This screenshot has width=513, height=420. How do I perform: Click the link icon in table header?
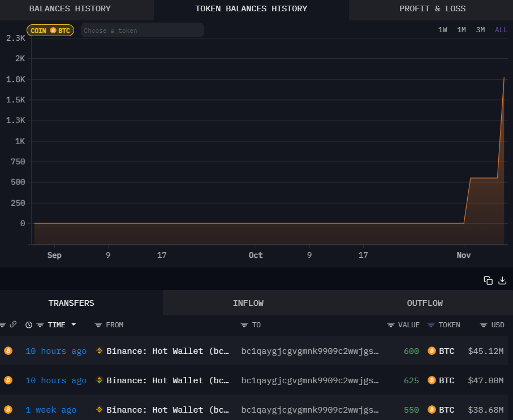[x=13, y=324]
